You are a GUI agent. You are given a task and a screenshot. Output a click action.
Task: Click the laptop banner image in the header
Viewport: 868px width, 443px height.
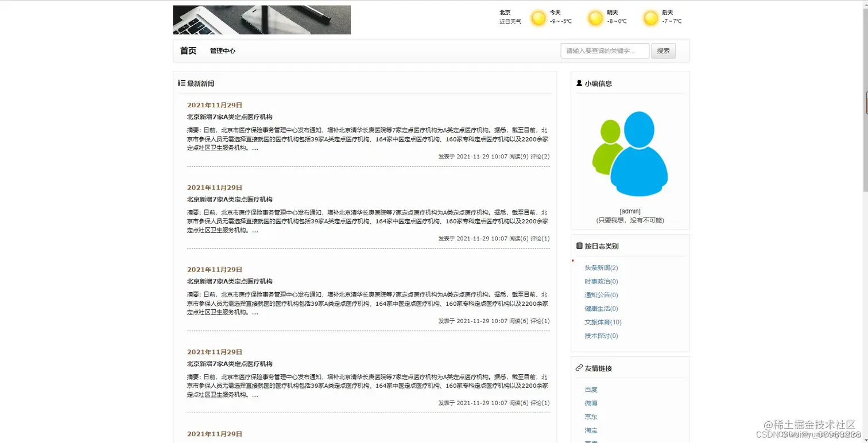[x=262, y=20]
